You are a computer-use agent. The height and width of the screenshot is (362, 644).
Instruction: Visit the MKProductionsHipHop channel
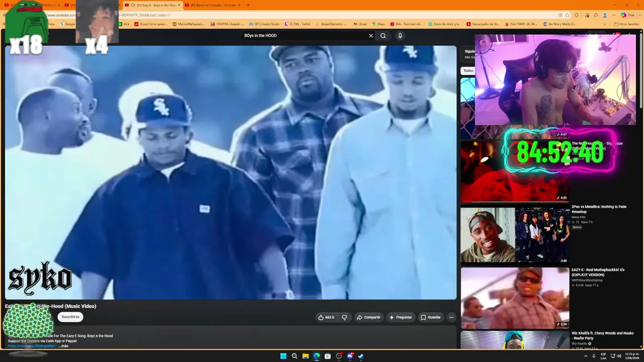tap(587, 280)
